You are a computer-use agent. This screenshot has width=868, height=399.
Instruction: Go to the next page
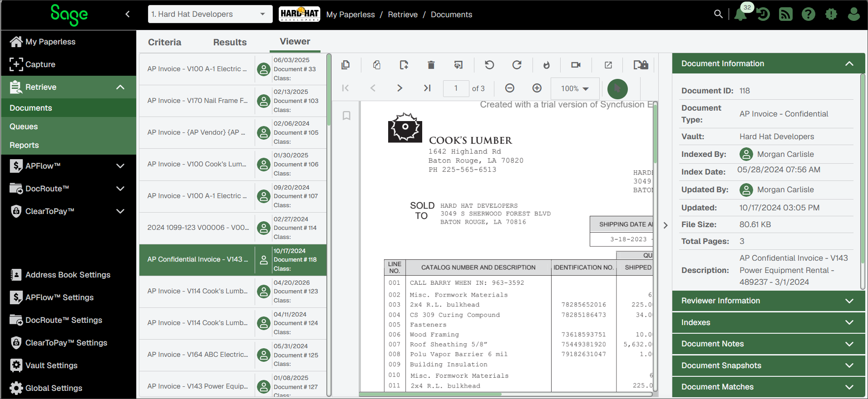pos(399,88)
